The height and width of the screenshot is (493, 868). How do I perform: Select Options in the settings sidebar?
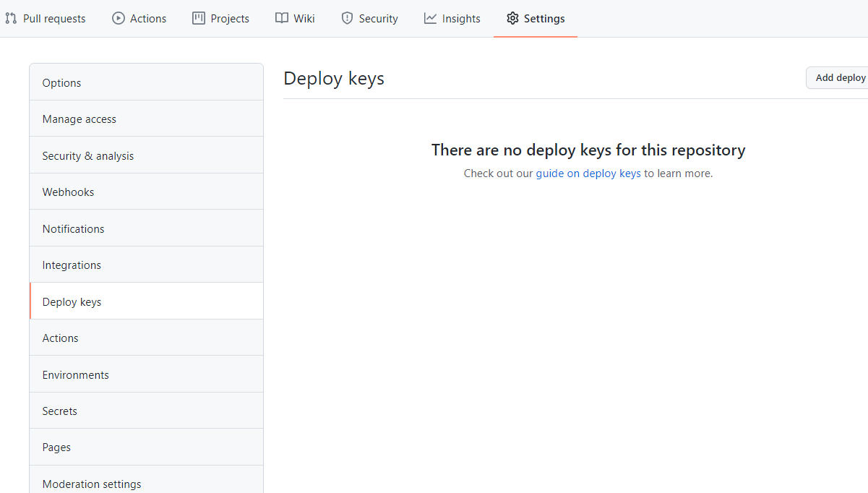coord(61,83)
